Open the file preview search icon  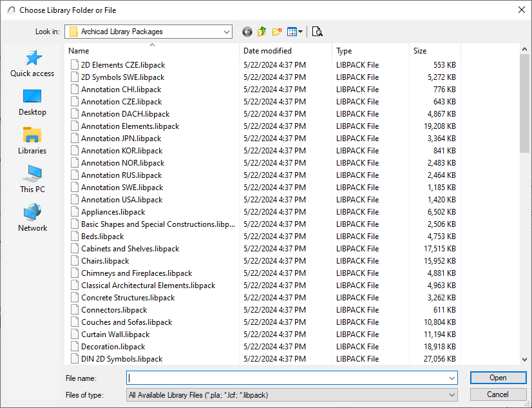point(318,32)
